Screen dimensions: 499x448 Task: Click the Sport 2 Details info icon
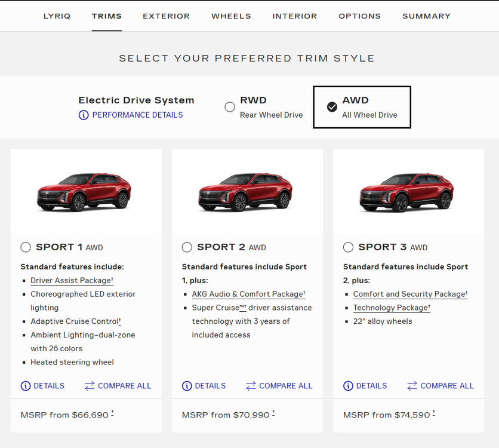(x=187, y=386)
